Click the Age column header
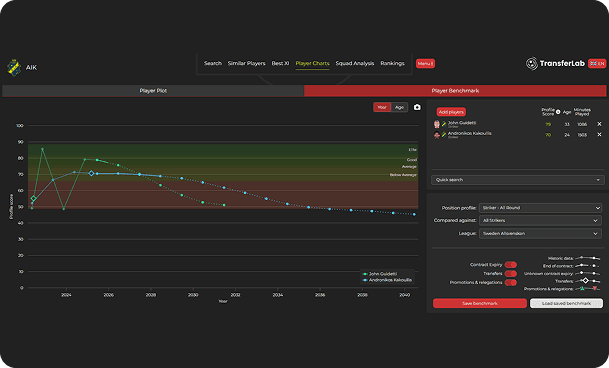 pyautogui.click(x=567, y=112)
